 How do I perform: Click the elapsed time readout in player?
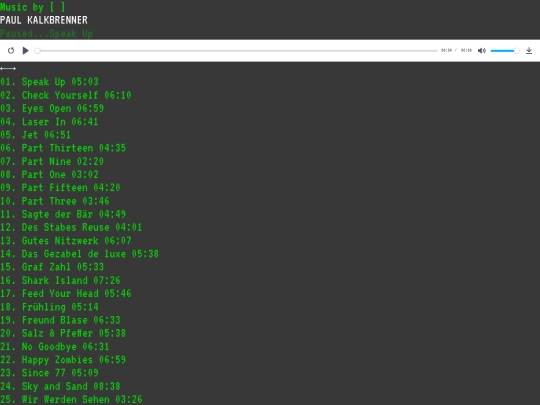(446, 50)
